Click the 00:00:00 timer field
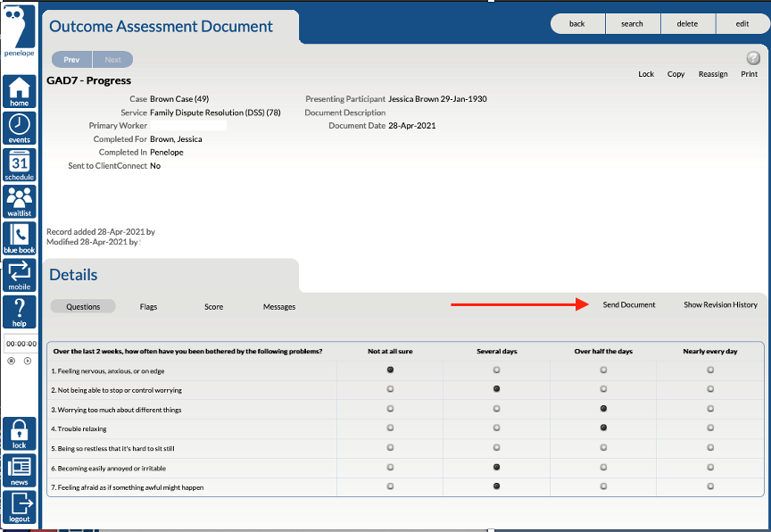 (21, 344)
